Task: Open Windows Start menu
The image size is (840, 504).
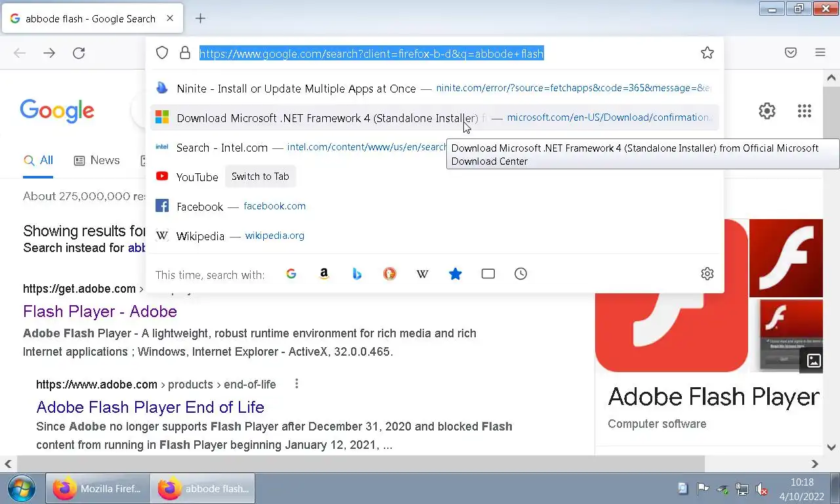Action: pos(22,489)
